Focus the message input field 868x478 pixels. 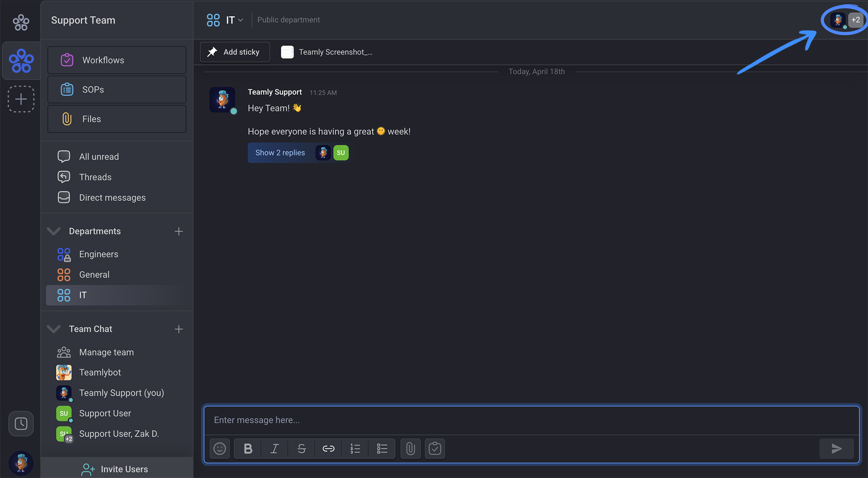click(531, 420)
